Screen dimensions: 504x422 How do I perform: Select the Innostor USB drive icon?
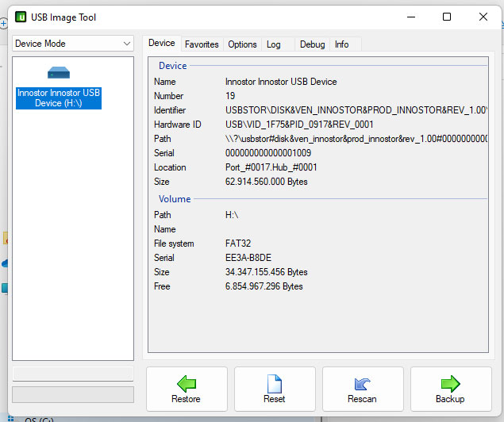[x=59, y=73]
